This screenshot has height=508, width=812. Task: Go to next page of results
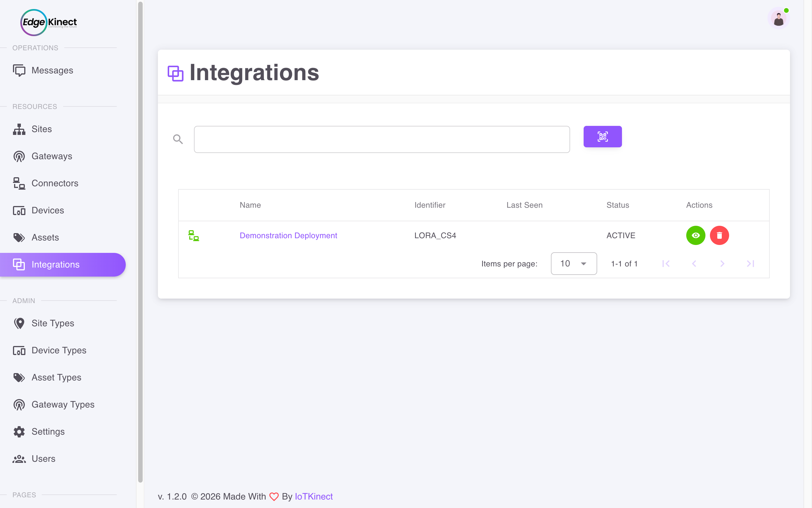[722, 264]
